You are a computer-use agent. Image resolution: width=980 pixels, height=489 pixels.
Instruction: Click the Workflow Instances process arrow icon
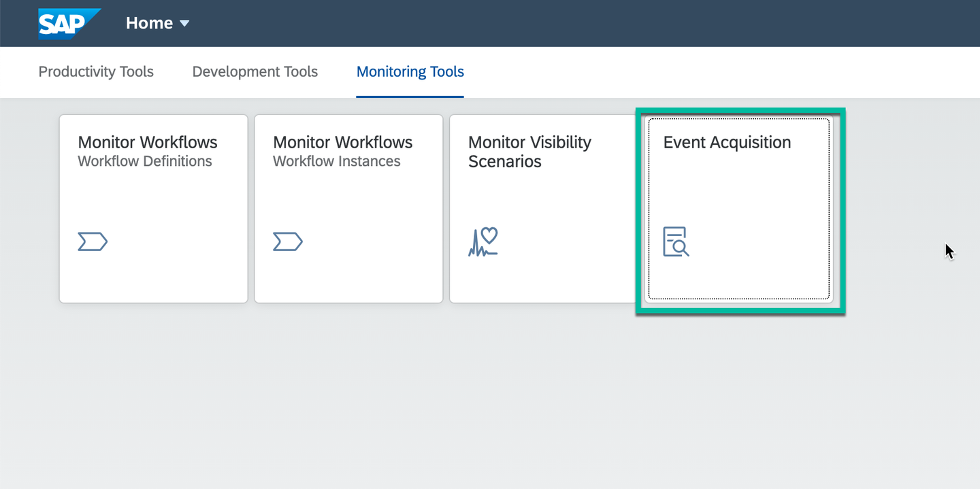tap(288, 241)
